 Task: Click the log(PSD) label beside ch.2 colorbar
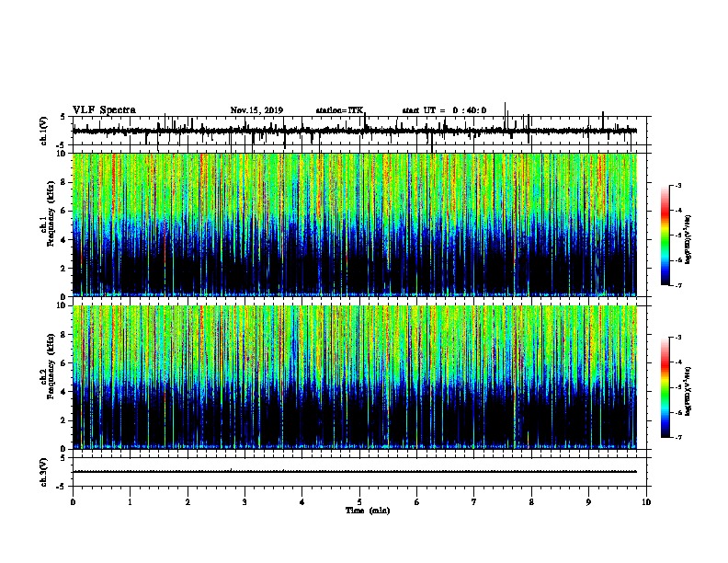pyautogui.click(x=688, y=391)
